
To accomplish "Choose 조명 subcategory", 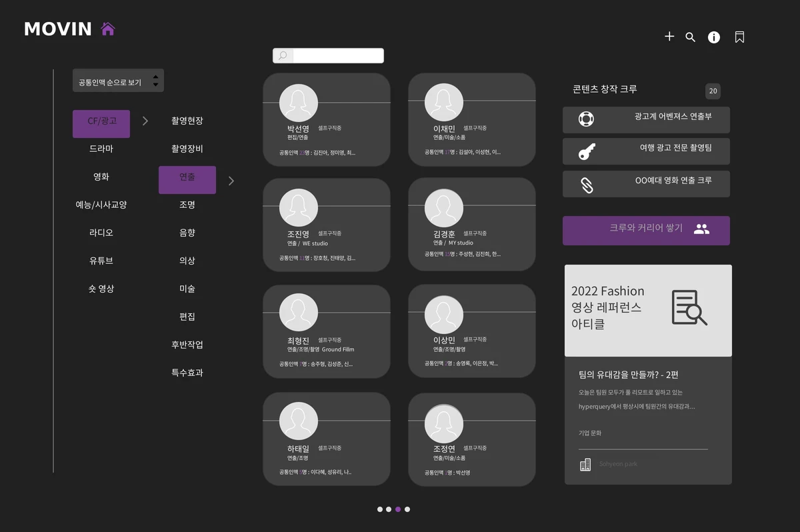I will [187, 205].
